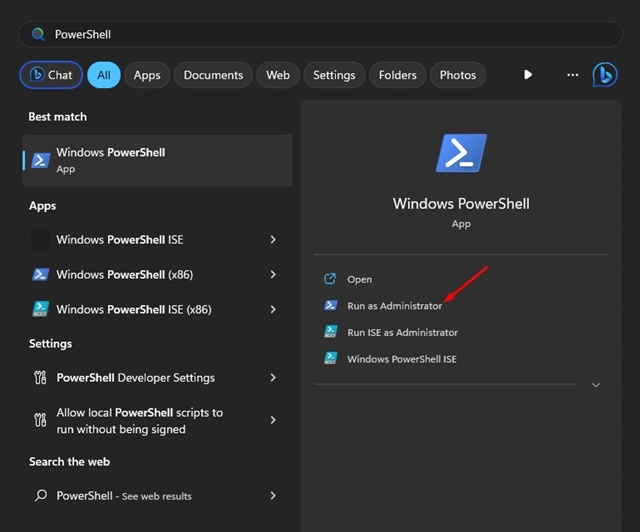Select the Folders filter tab
The image size is (640, 532).
398,75
